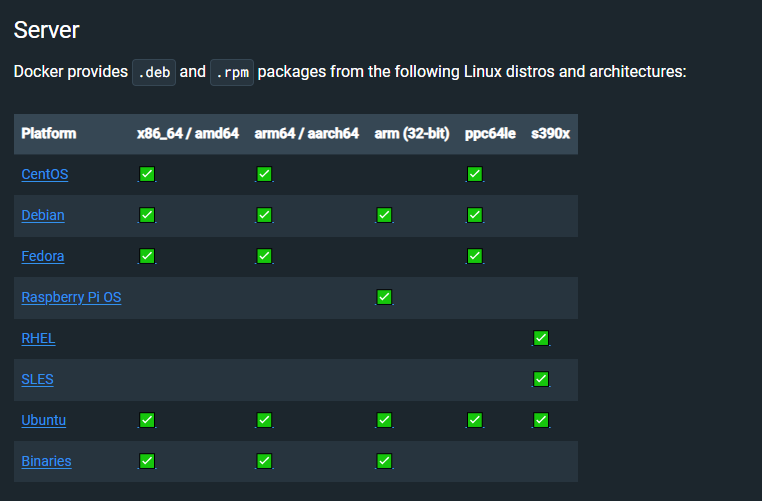Click Ubuntu arm (32-bit) checkmark
This screenshot has height=501, width=762.
(384, 420)
